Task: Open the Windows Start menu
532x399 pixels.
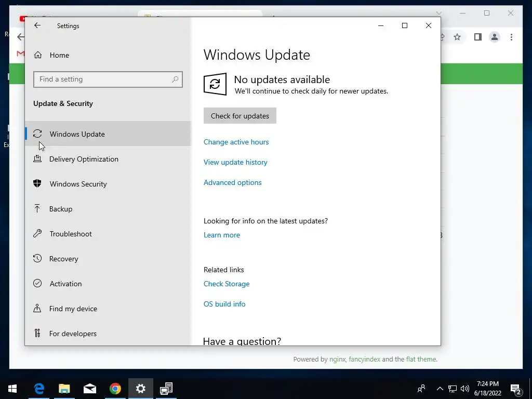Action: [12, 389]
